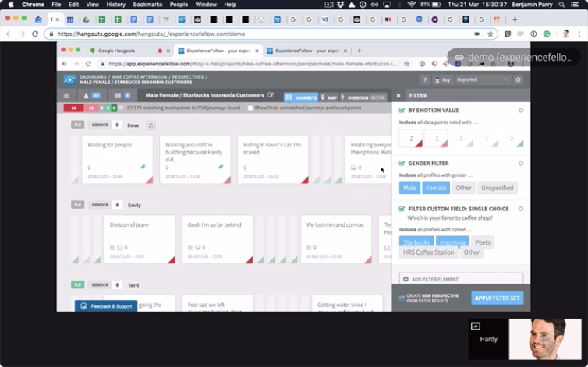This screenshot has width=588, height=367.
Task: Remove the custom field filter element
Action: (521, 209)
